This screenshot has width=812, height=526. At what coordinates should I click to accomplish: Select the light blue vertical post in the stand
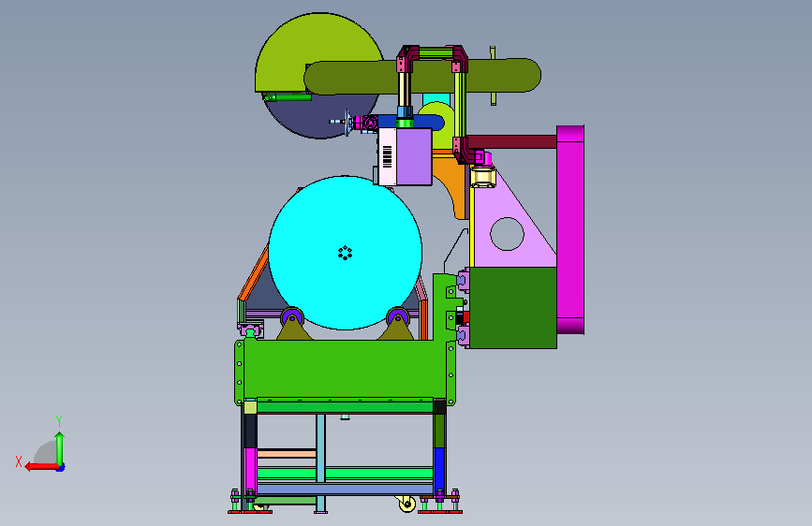(320, 463)
